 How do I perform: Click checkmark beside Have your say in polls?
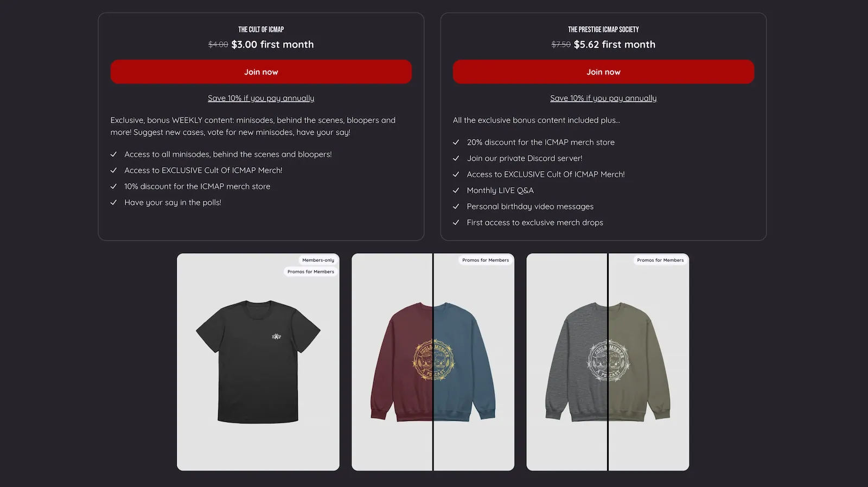click(x=113, y=203)
